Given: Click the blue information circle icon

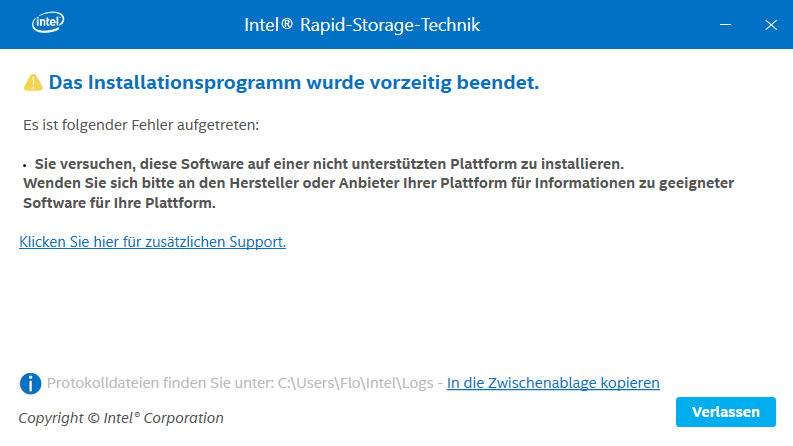Looking at the screenshot, I should coord(30,383).
